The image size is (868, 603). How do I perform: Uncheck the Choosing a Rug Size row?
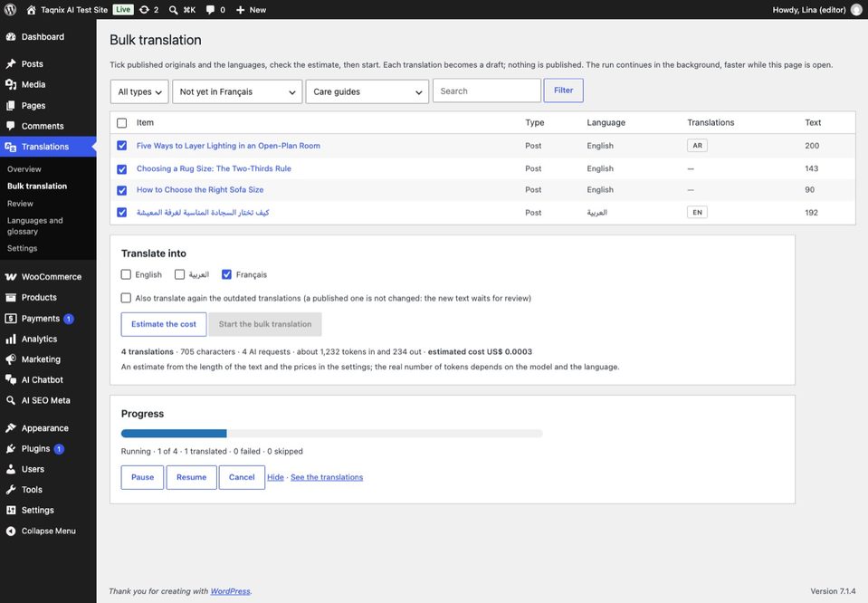point(122,169)
